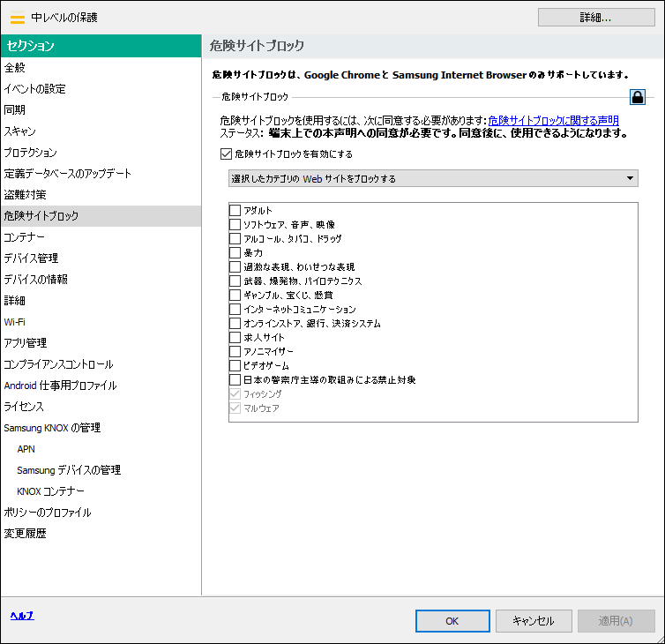Go to the Wi-Fi section
665x644 pixels.
[x=15, y=322]
